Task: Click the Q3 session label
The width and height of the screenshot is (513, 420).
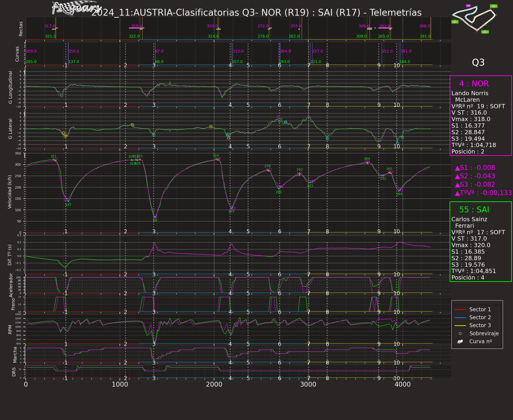Action: tap(478, 63)
